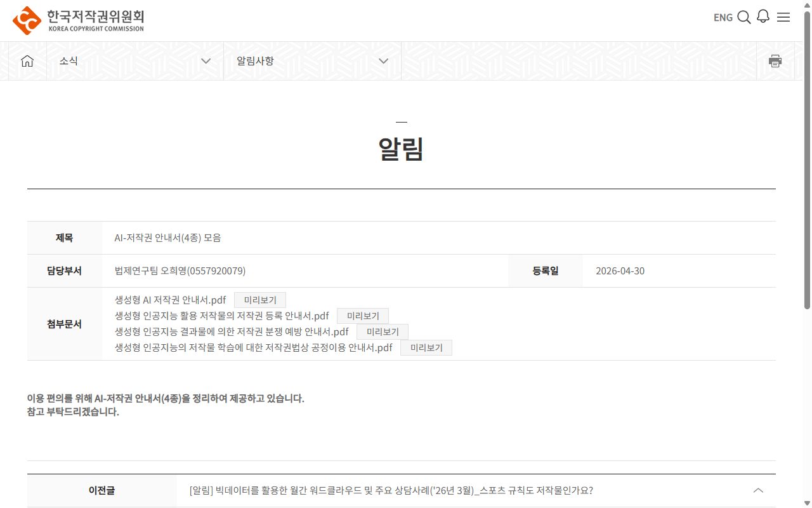812x508 pixels.
Task: Click the 알림 page heading
Action: tap(401, 149)
